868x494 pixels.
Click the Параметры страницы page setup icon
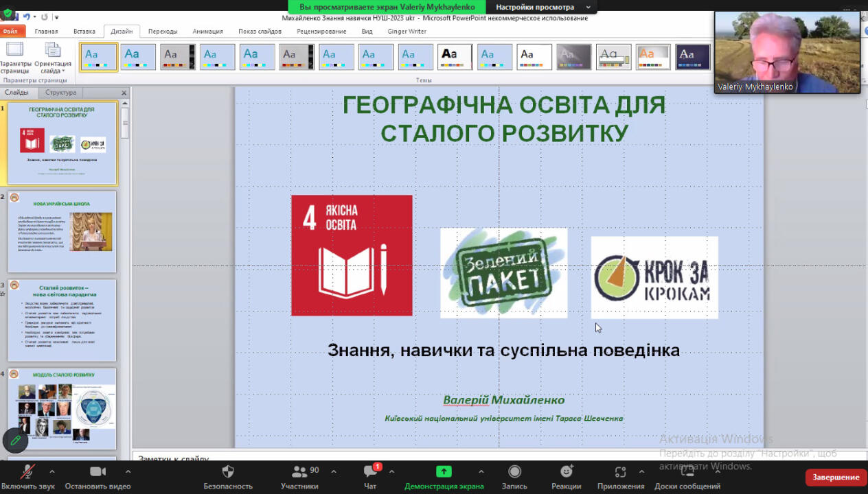point(14,57)
